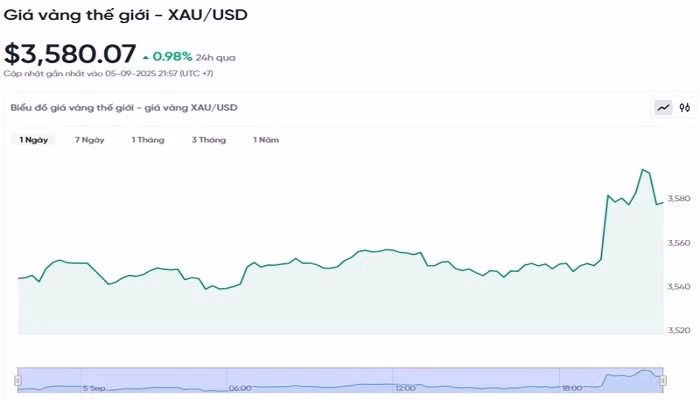Click the 18:00 marker in navigator
This screenshot has height=400, width=700.
pos(572,388)
